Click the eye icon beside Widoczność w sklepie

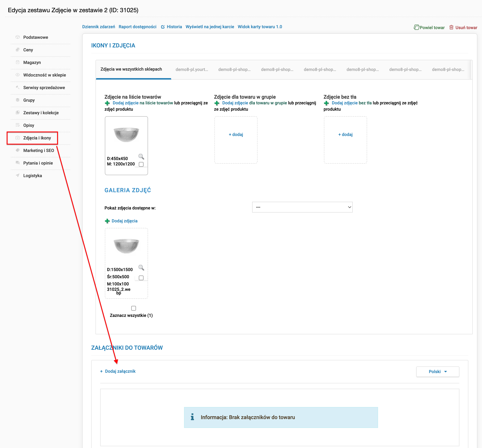tap(17, 75)
